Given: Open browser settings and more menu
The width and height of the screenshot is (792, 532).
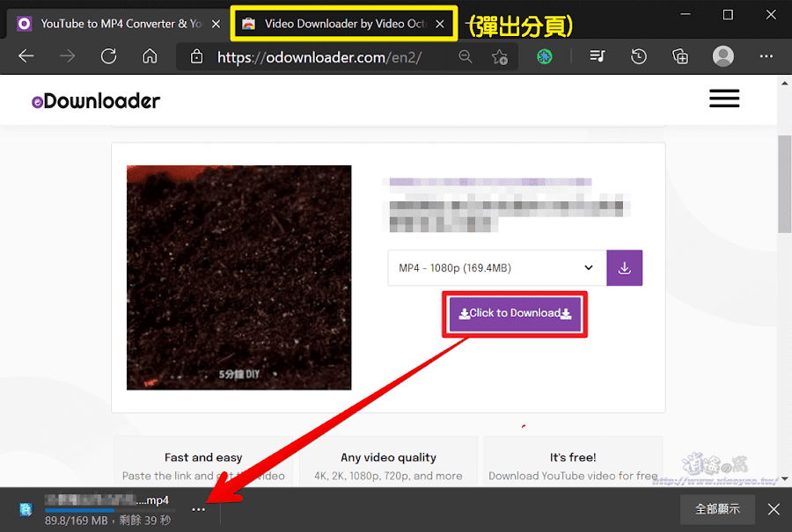Looking at the screenshot, I should [766, 56].
